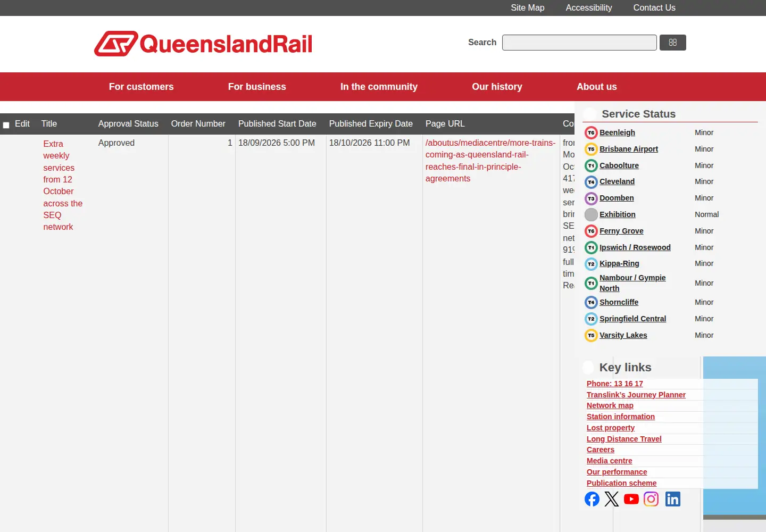The height and width of the screenshot is (532, 766).
Task: Open the YouTube social icon
Action: [631, 499]
